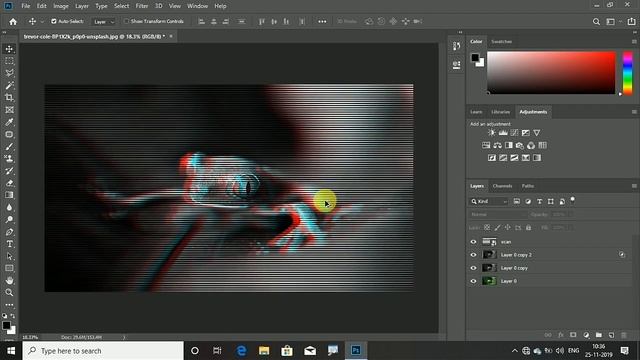Viewport: 640px width, 360px height.
Task: Open the Filter menu
Action: tap(142, 6)
